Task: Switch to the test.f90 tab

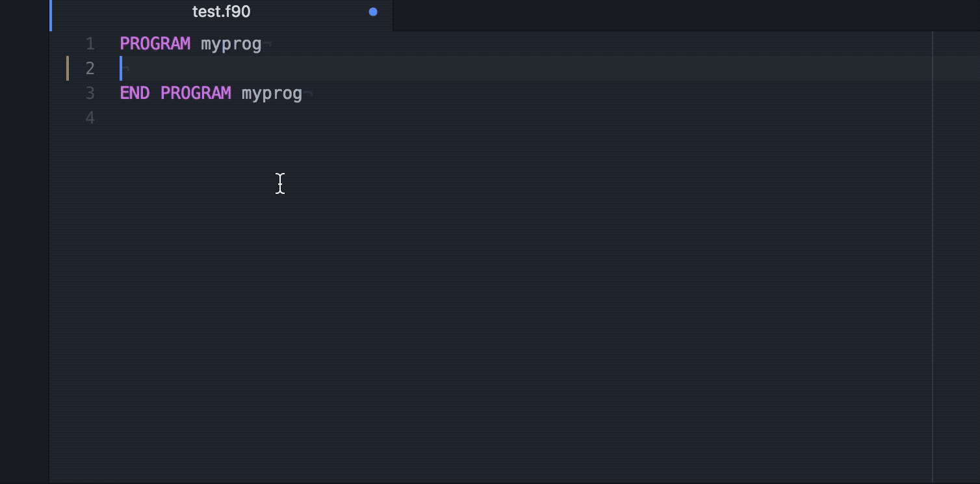Action: coord(221,12)
